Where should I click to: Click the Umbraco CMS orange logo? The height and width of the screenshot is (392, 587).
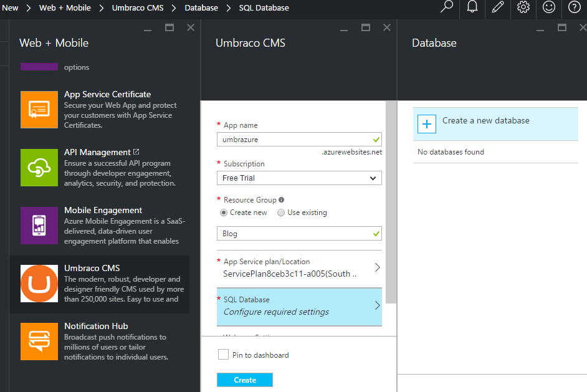[x=39, y=284]
